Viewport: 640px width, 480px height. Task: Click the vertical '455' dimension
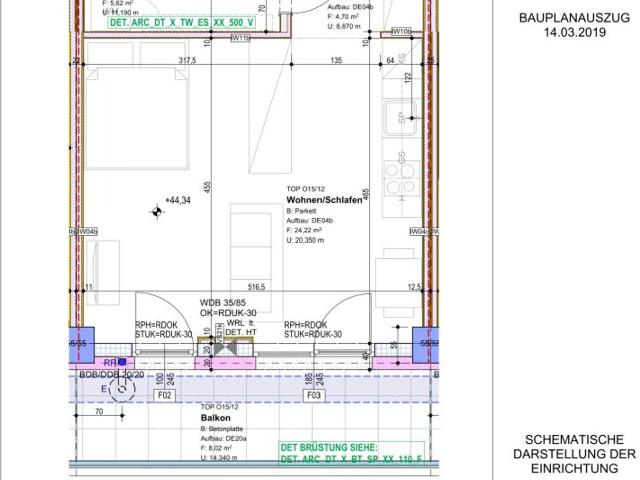pos(208,187)
